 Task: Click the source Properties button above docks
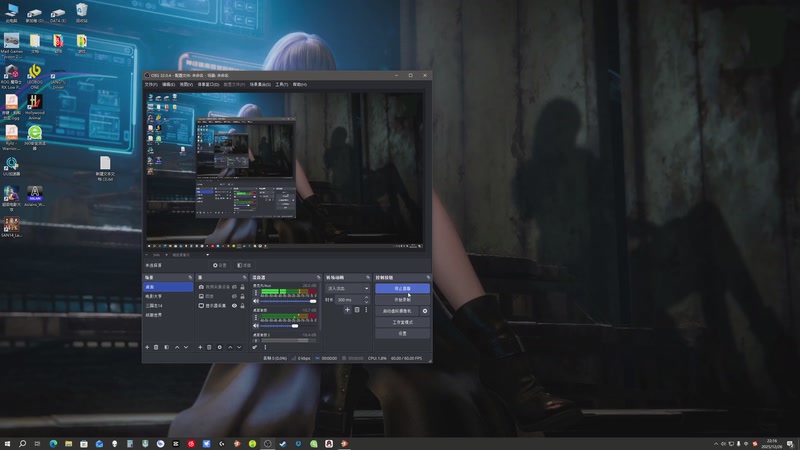220,265
